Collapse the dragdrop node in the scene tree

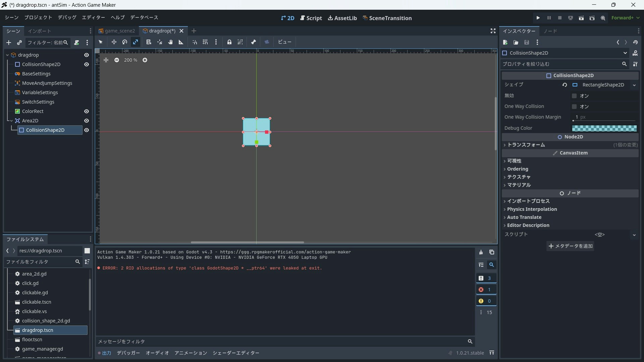pyautogui.click(x=7, y=55)
